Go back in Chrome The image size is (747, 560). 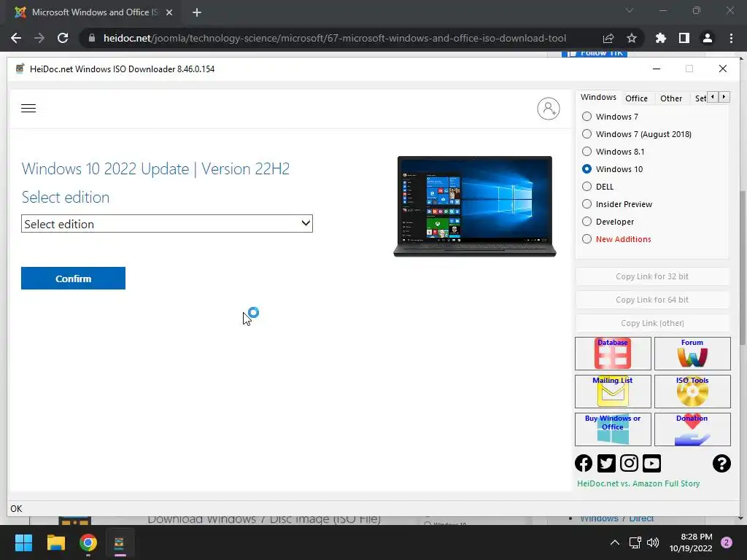click(x=16, y=38)
